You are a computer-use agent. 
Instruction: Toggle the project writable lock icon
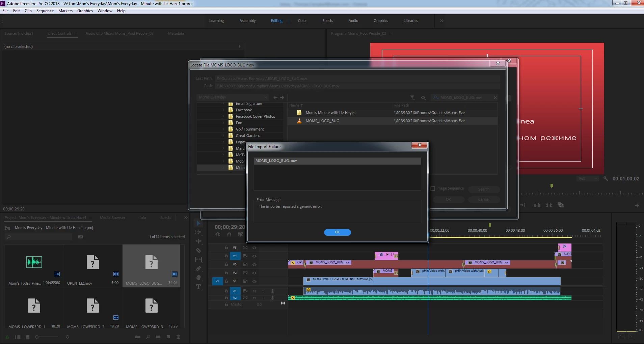pyautogui.click(x=7, y=337)
